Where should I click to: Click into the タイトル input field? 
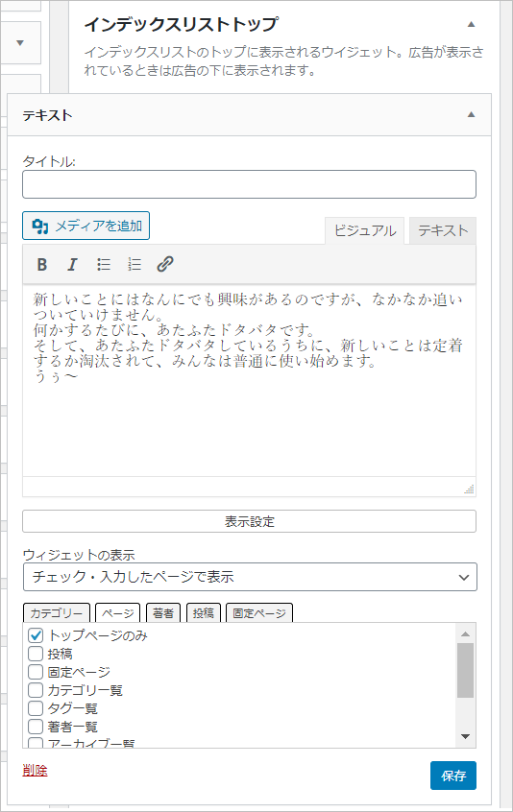(x=249, y=184)
